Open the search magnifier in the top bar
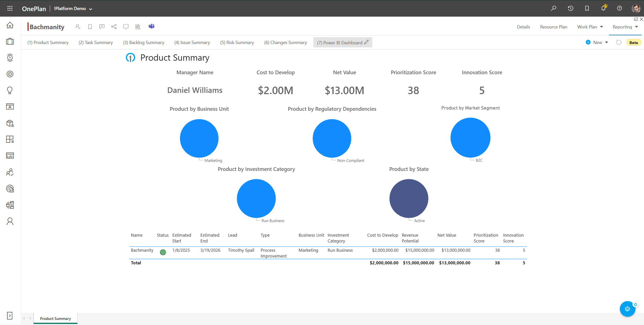Image resolution: width=644 pixels, height=325 pixels. coord(553,8)
